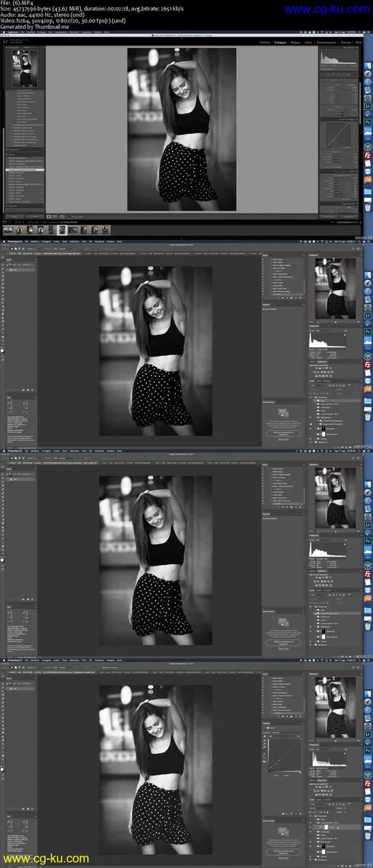Select the highlighted filmstrip thumbnail in Lightroom

(62, 230)
